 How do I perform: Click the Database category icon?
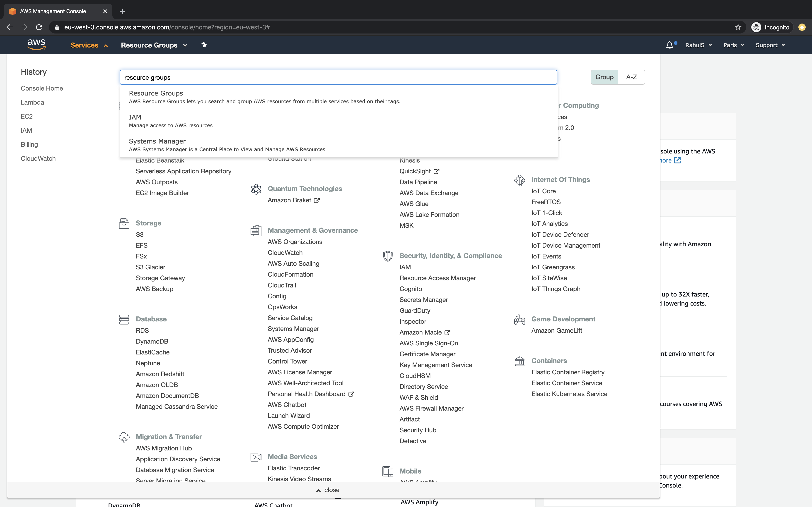(124, 319)
